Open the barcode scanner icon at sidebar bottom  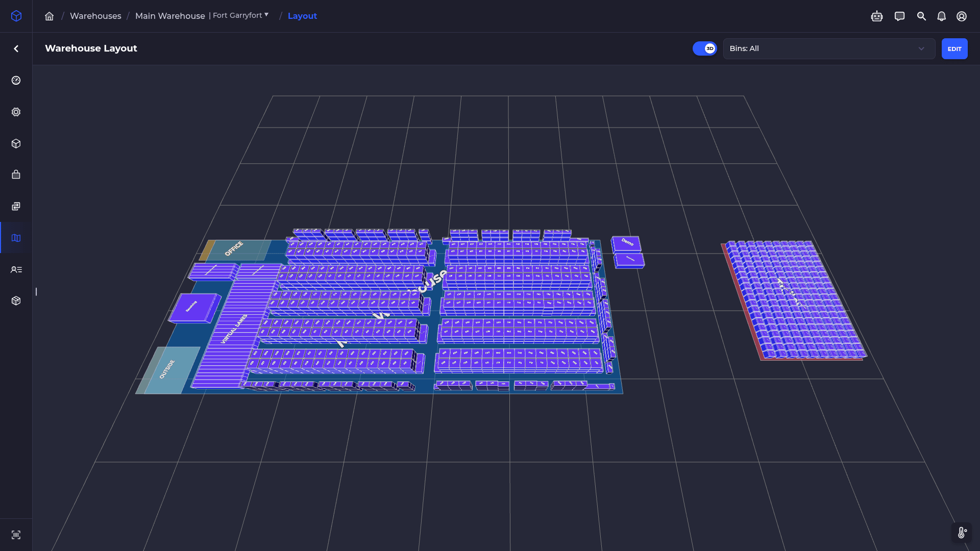(x=16, y=535)
